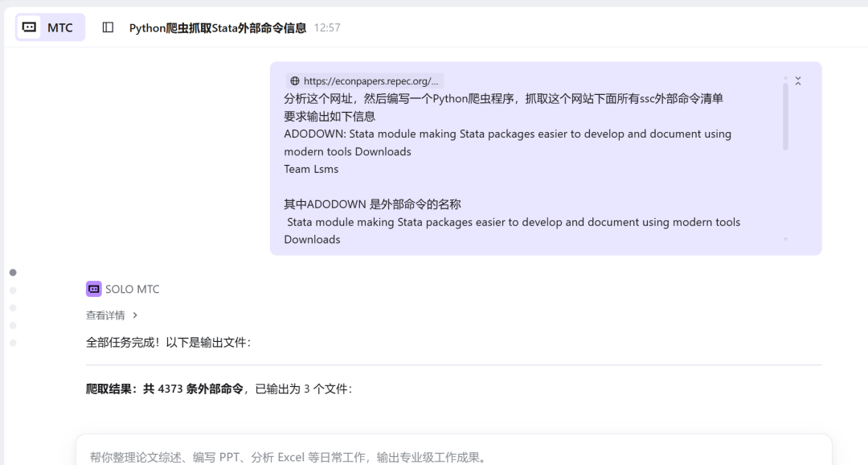The image size is (868, 465).
Task: Click the message bubble scrollbar thumb
Action: 785,117
